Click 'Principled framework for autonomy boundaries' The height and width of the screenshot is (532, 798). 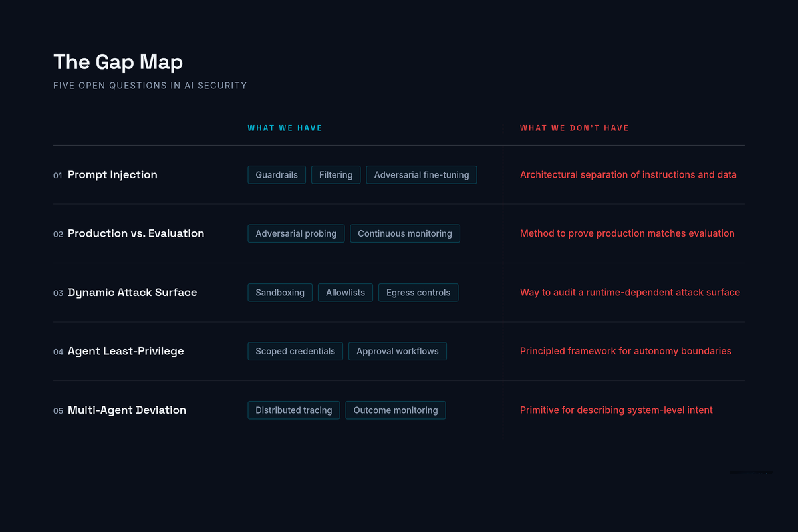(x=626, y=351)
